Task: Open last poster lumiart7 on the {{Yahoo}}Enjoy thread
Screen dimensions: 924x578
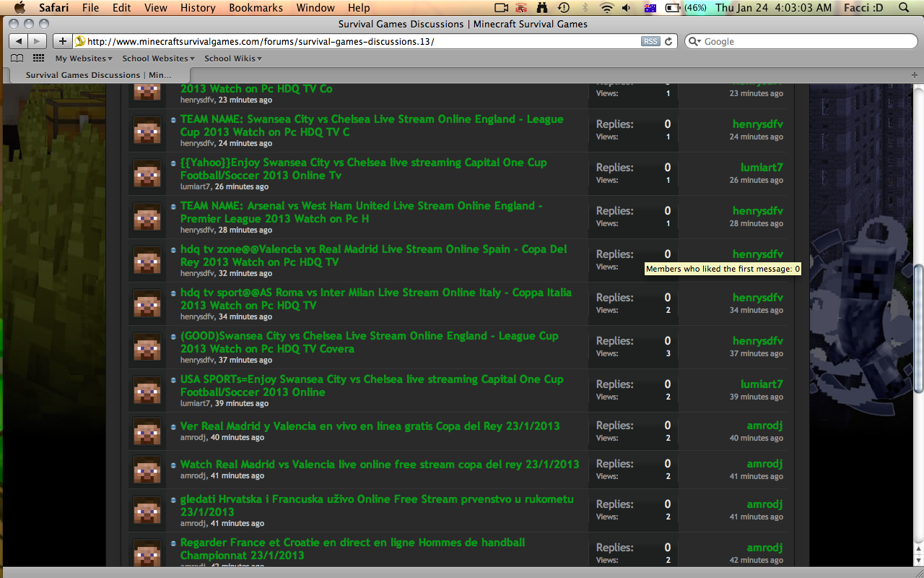Action: (x=762, y=167)
